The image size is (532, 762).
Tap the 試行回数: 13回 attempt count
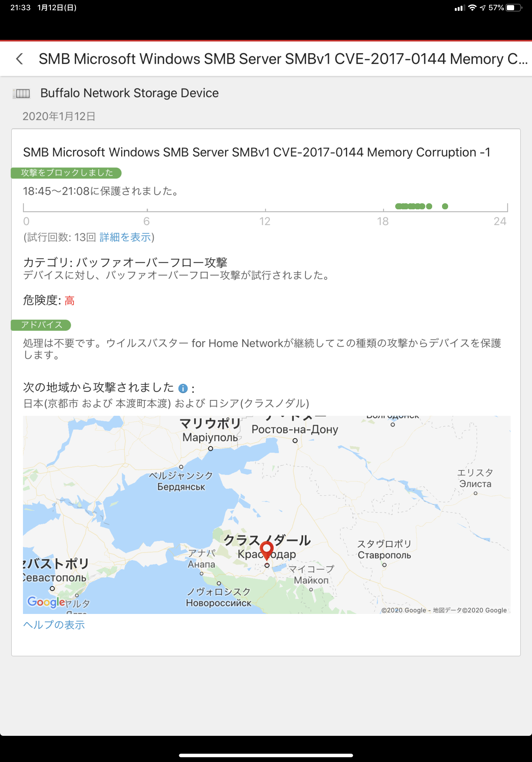pos(62,237)
